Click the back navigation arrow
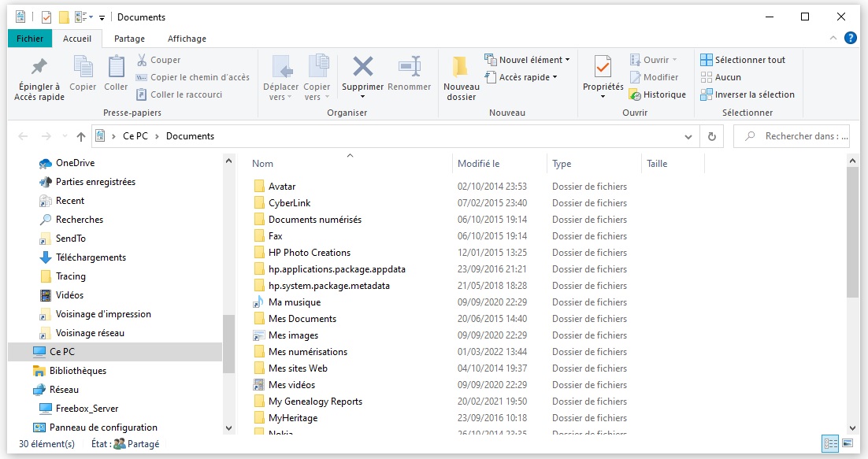The image size is (868, 459). pos(24,136)
